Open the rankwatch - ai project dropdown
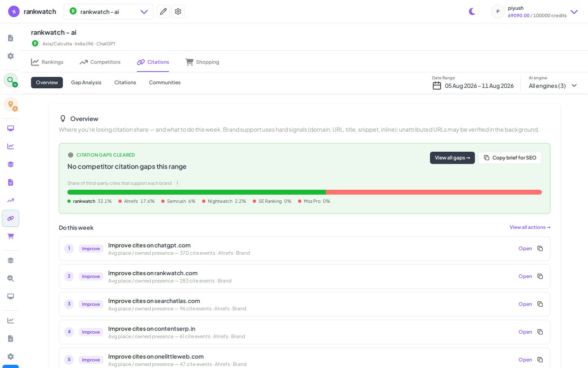The image size is (588, 368). tap(109, 11)
